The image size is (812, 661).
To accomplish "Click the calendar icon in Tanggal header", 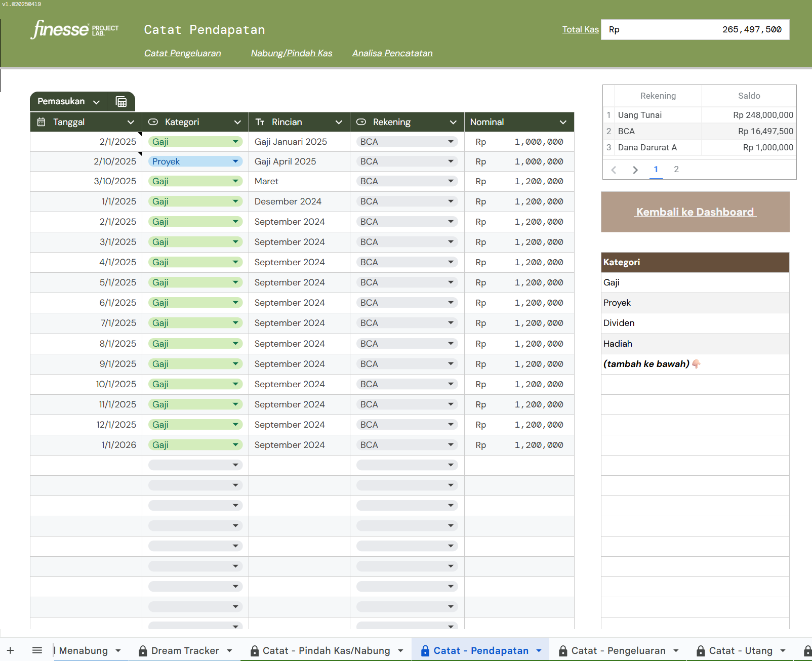I will pos(42,122).
